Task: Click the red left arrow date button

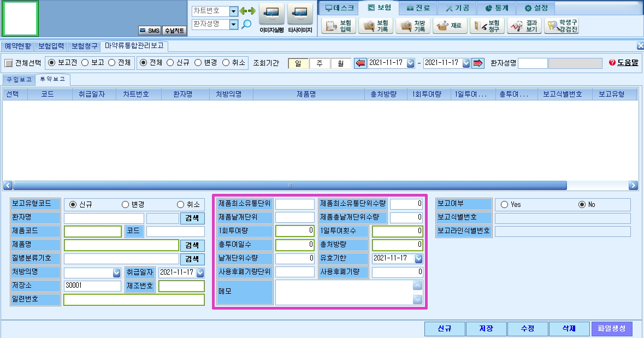Action: pyautogui.click(x=360, y=63)
